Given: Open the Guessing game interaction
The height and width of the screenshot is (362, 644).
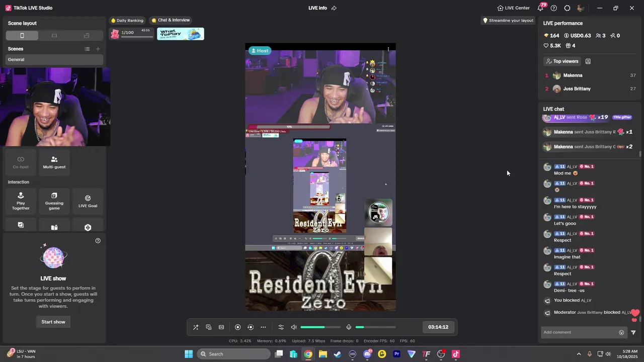Looking at the screenshot, I should click(x=54, y=201).
